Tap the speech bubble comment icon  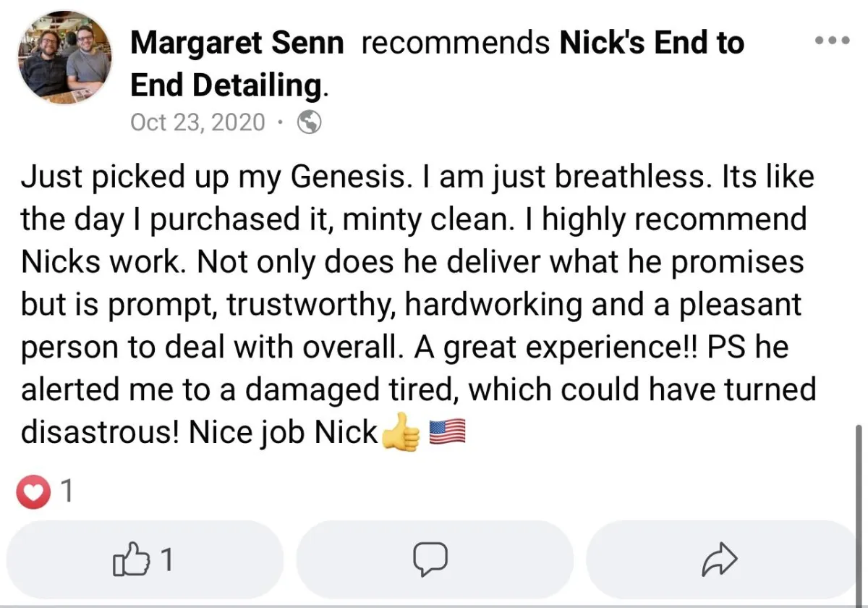coord(430,560)
